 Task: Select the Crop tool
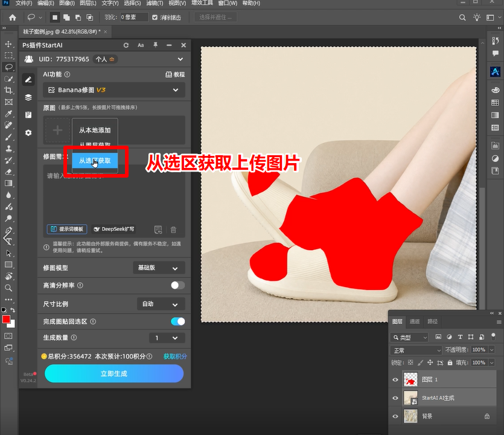pyautogui.click(x=8, y=91)
